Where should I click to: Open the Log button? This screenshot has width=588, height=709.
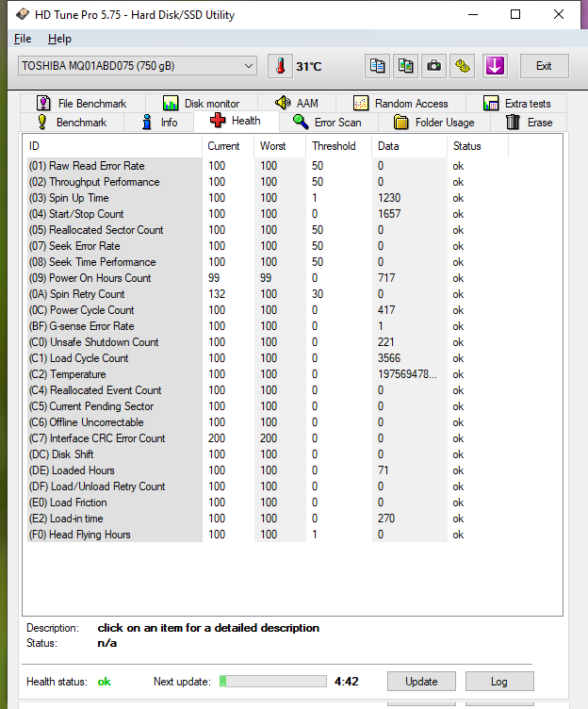499,682
